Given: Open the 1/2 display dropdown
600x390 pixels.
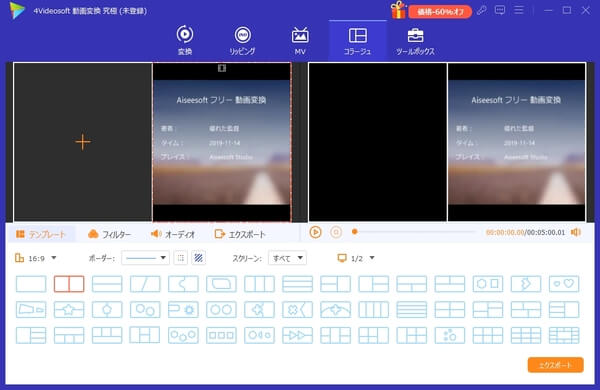Looking at the screenshot, I should click(x=356, y=258).
